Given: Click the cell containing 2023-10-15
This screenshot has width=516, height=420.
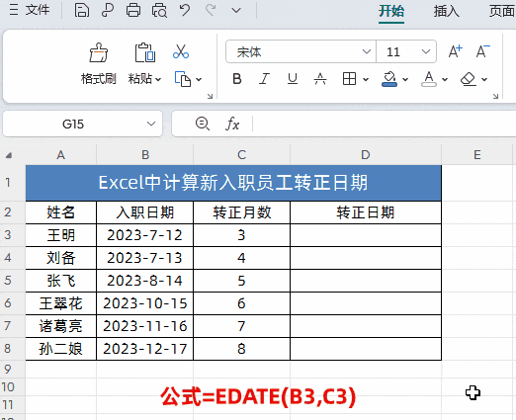Looking at the screenshot, I should [144, 303].
